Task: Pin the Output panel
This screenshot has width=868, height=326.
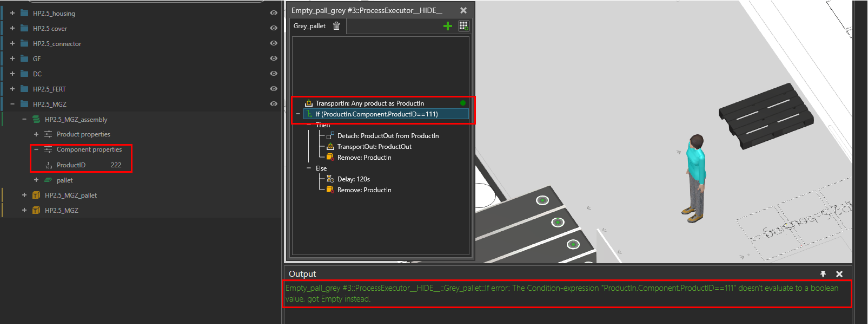Action: tap(823, 274)
